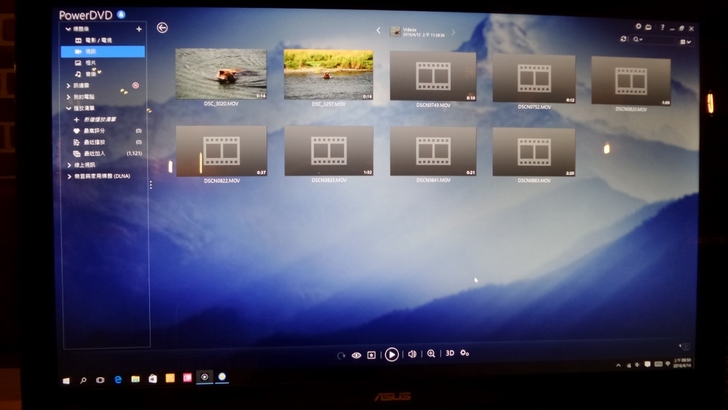Screen dimensions: 728x410
Task: Click the zoom magnifier icon
Action: [x=431, y=354]
